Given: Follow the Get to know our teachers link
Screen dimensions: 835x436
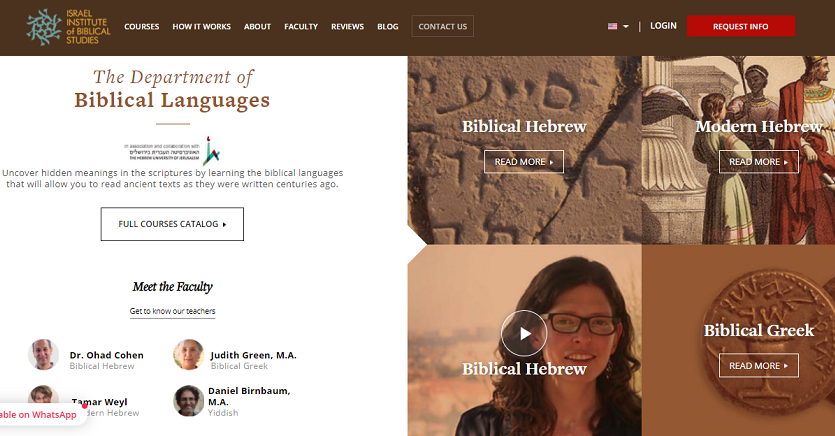Looking at the screenshot, I should coord(173,311).
